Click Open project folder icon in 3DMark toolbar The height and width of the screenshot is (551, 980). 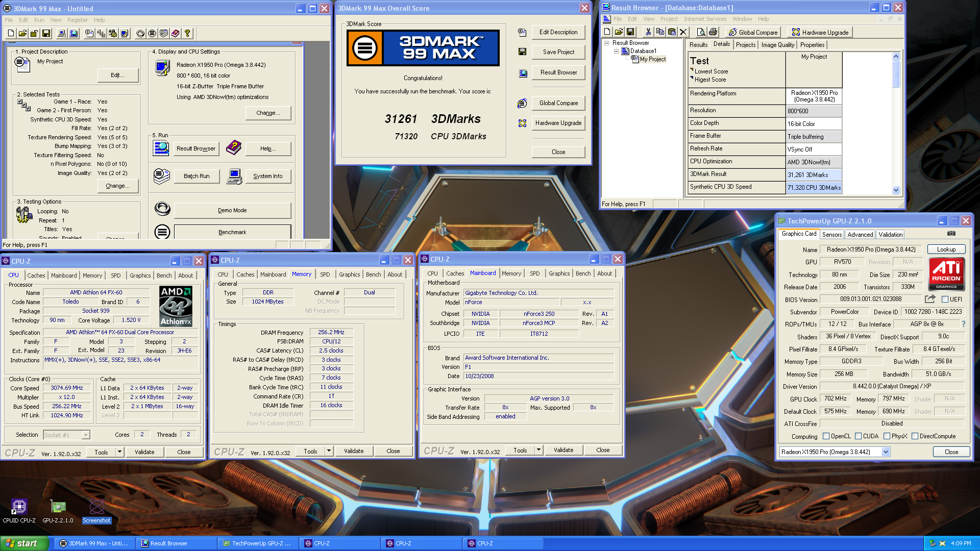pos(22,33)
